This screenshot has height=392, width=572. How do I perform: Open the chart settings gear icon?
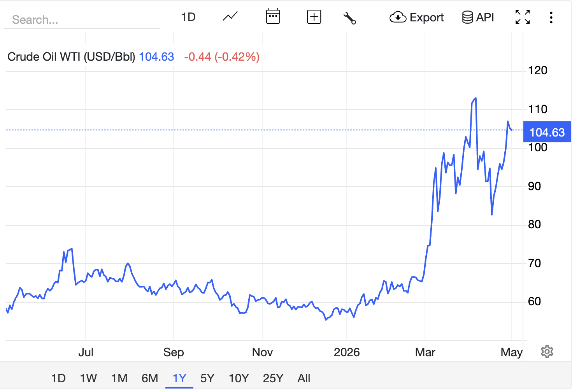[547, 352]
